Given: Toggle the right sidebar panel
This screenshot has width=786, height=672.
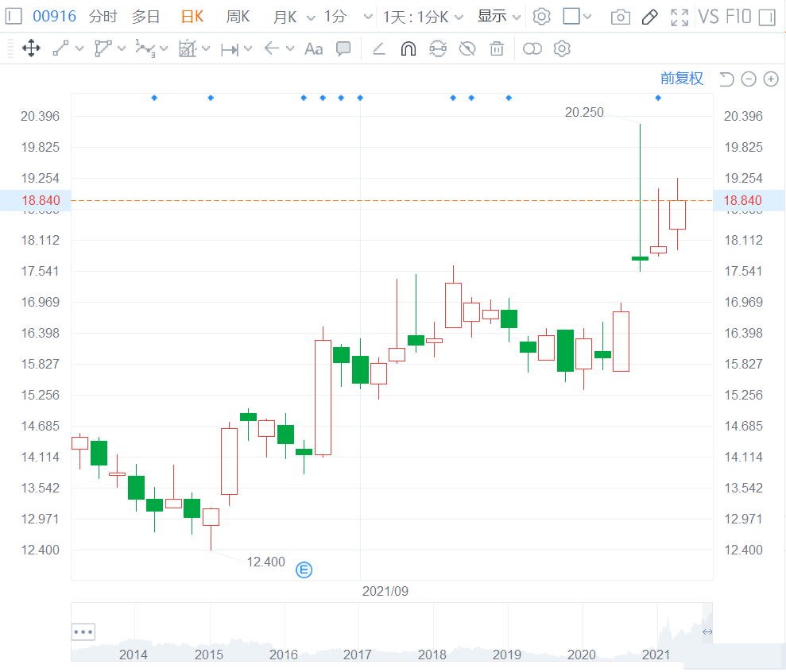Looking at the screenshot, I should click(766, 17).
